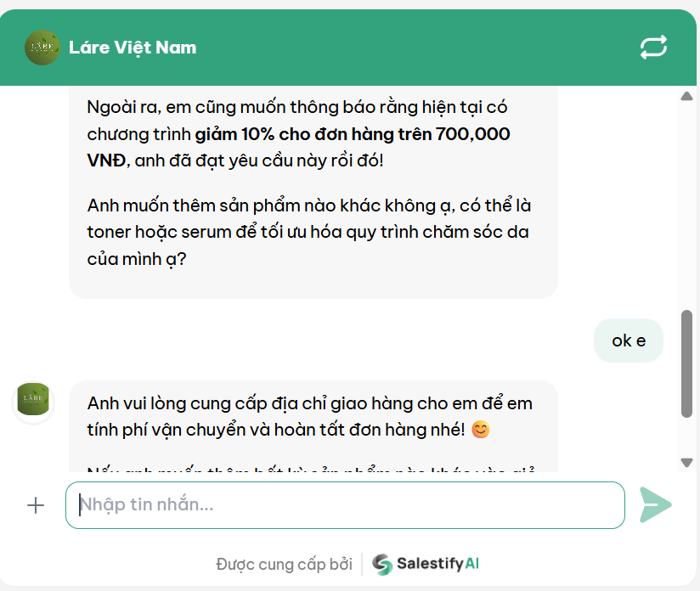Click the bot avatar beside the shipping message
Screen dimensions: 700x591
33,401
